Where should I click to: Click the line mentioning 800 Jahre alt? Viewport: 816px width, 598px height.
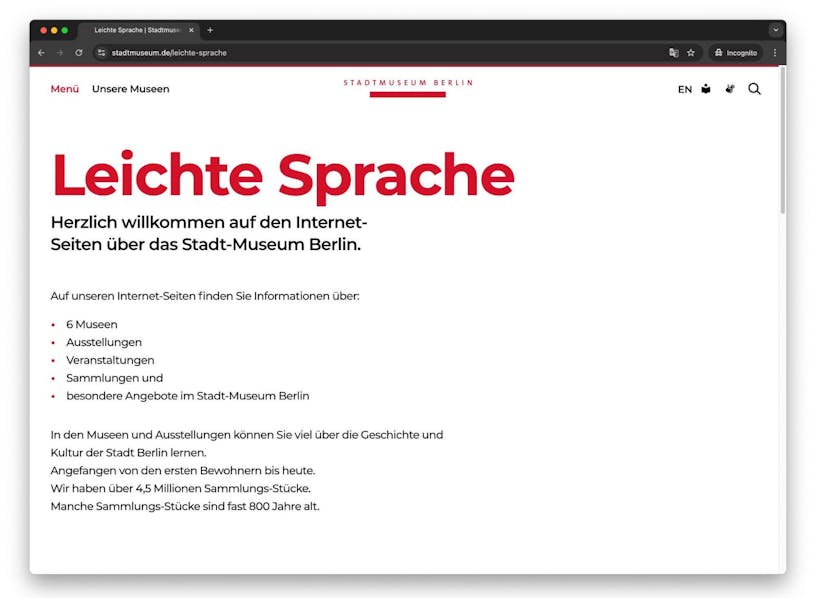pos(185,506)
